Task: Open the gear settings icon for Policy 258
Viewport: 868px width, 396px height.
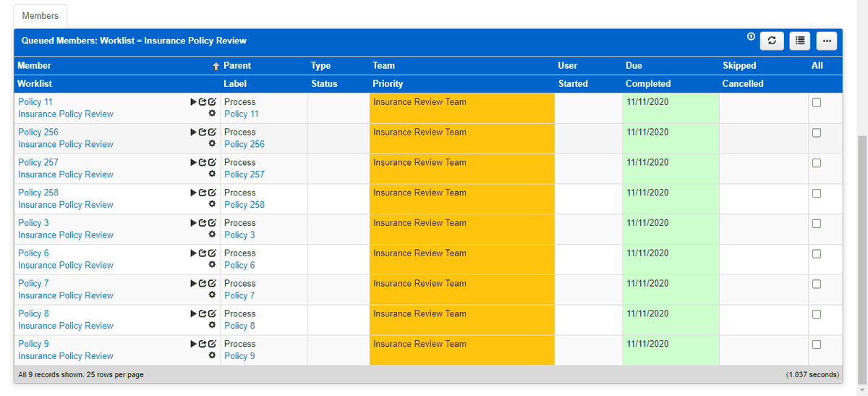Action: pos(212,205)
